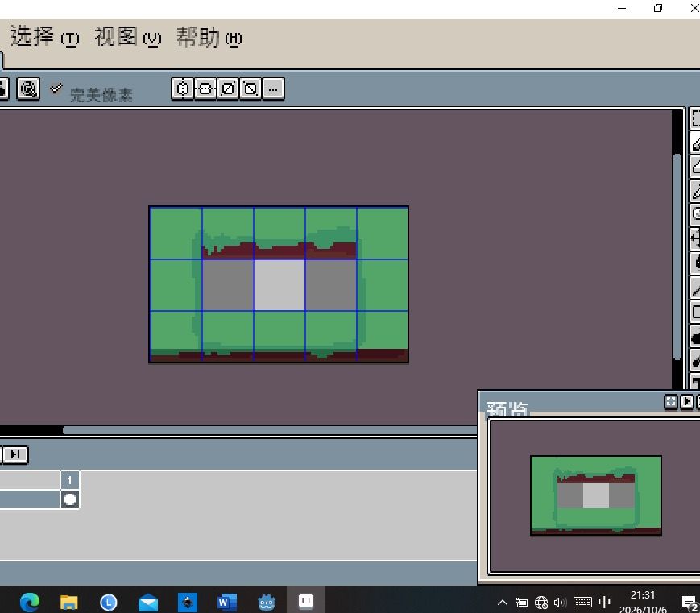
Task: Center the sprite in the preview window
Action: 670,401
